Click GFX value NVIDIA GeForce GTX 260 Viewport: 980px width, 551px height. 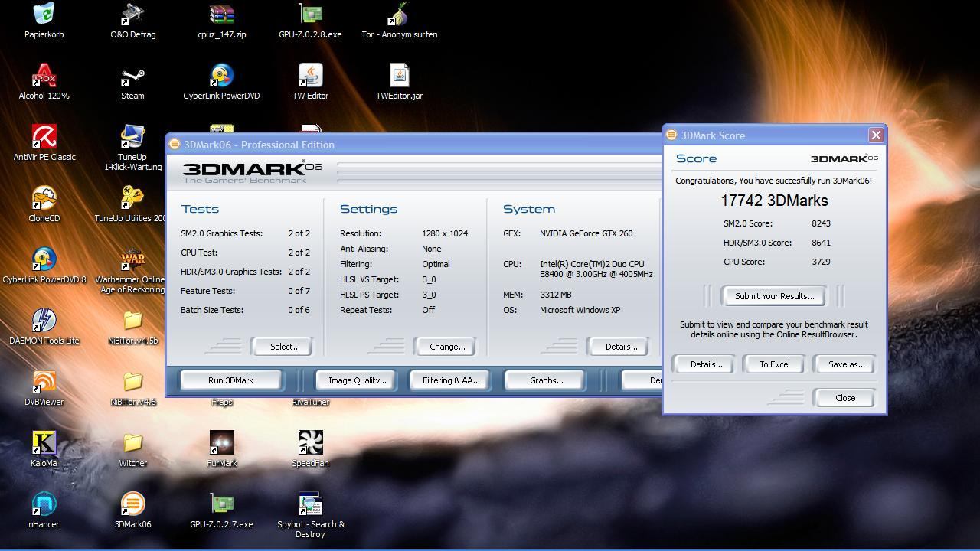coord(586,233)
